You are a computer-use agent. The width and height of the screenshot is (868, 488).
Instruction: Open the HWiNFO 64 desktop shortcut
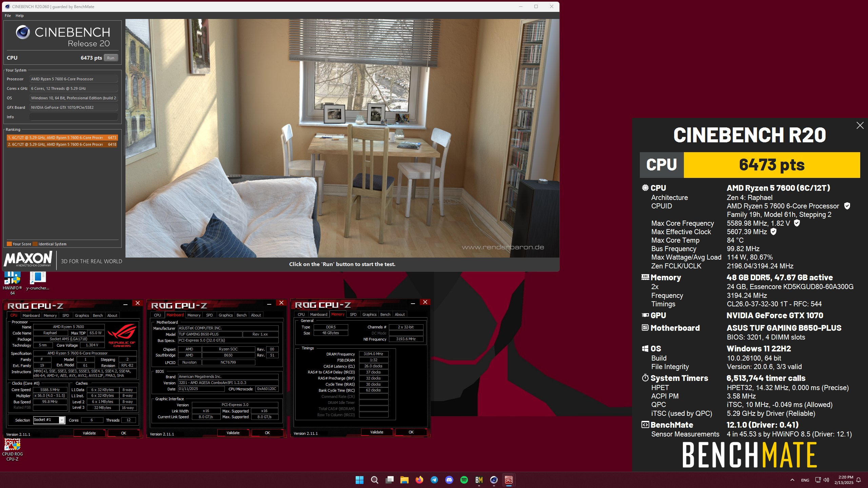[13, 283]
